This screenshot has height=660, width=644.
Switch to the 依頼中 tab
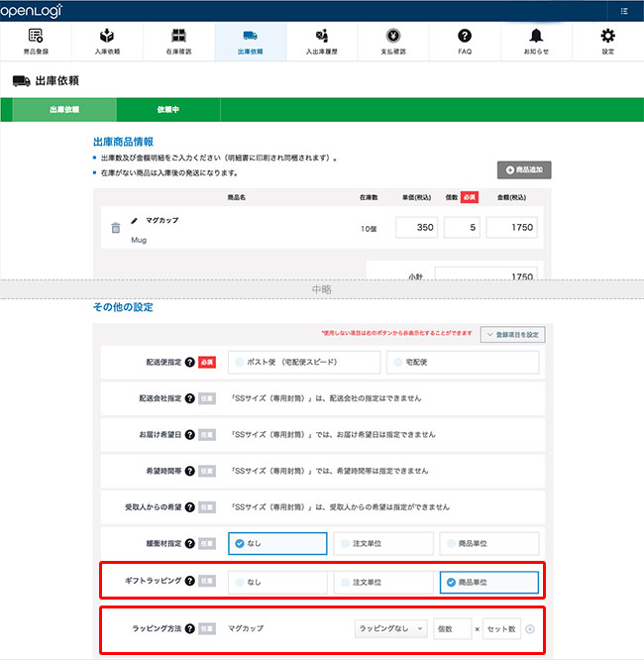(168, 109)
